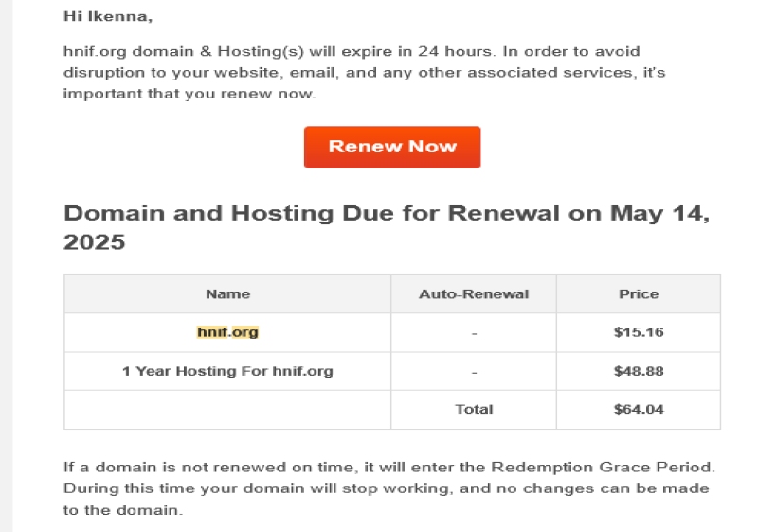This screenshot has width=758, height=532.
Task: Click the Price column header
Action: tap(639, 294)
